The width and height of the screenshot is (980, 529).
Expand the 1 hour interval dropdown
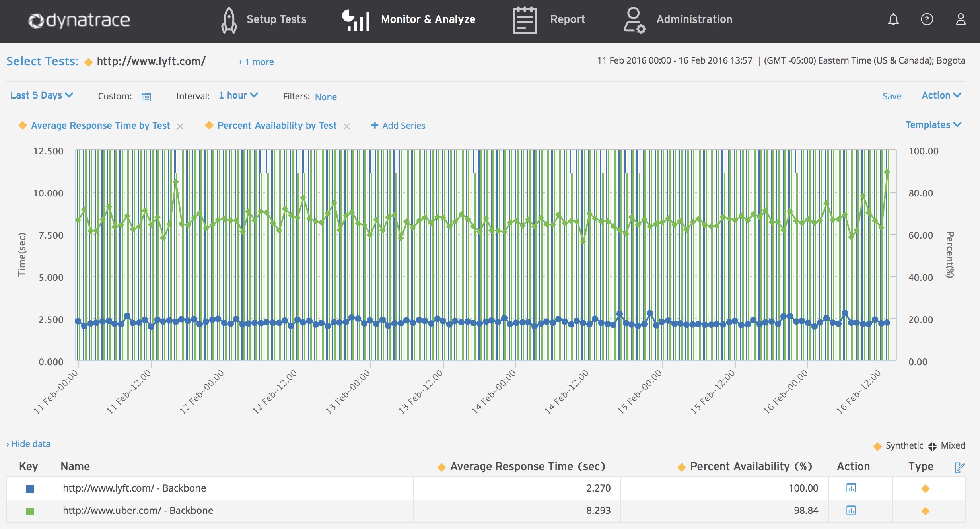point(238,95)
